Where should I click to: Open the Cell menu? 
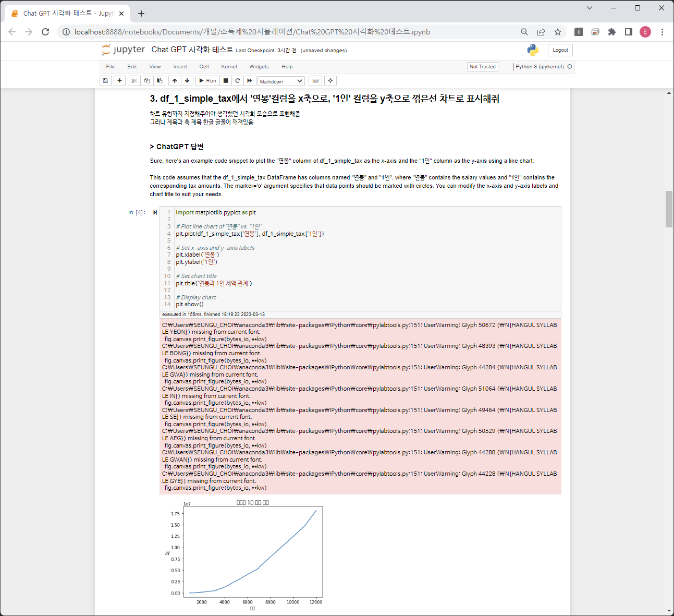pos(204,67)
